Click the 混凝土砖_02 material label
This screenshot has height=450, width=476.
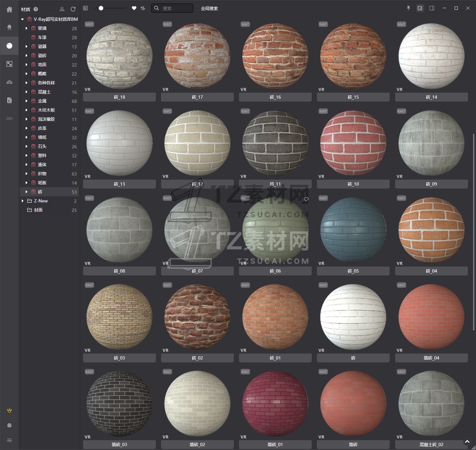(x=432, y=444)
